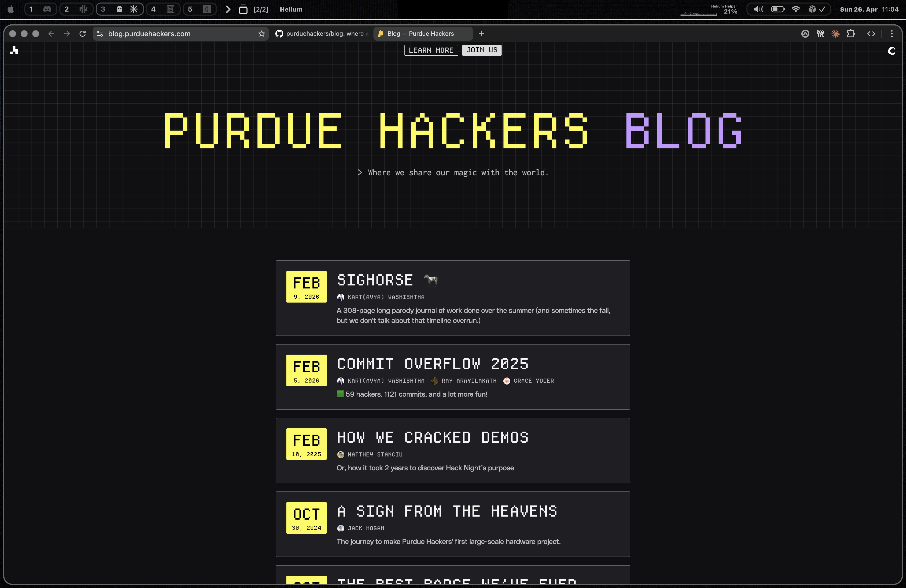
Task: Click the JACK HOGAN author name
Action: point(366,528)
